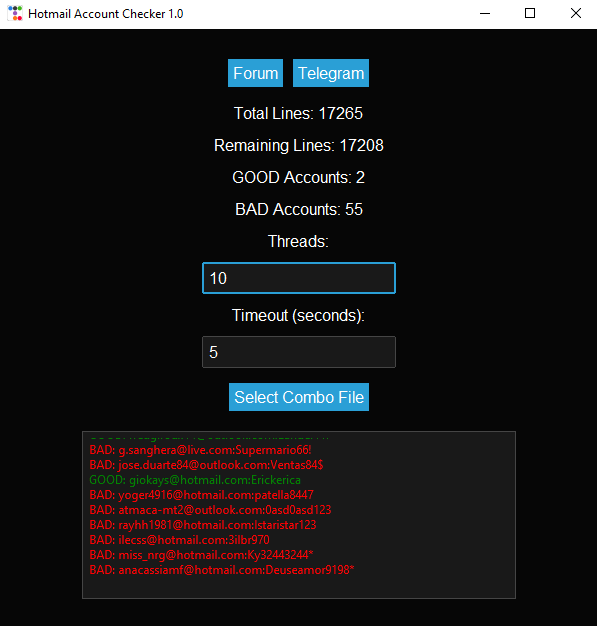The width and height of the screenshot is (597, 626).
Task: Maximize the application window
Action: tap(530, 14)
